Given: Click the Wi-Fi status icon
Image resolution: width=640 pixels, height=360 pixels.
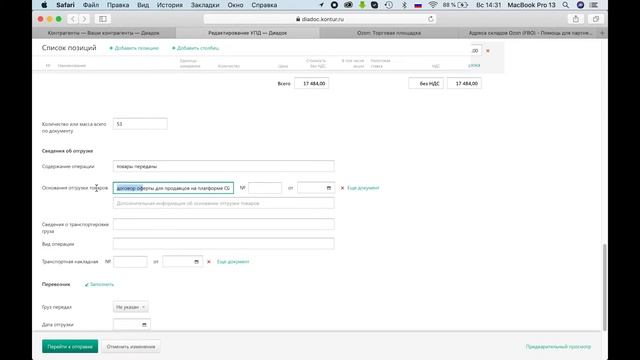Looking at the screenshot, I should (x=433, y=5).
